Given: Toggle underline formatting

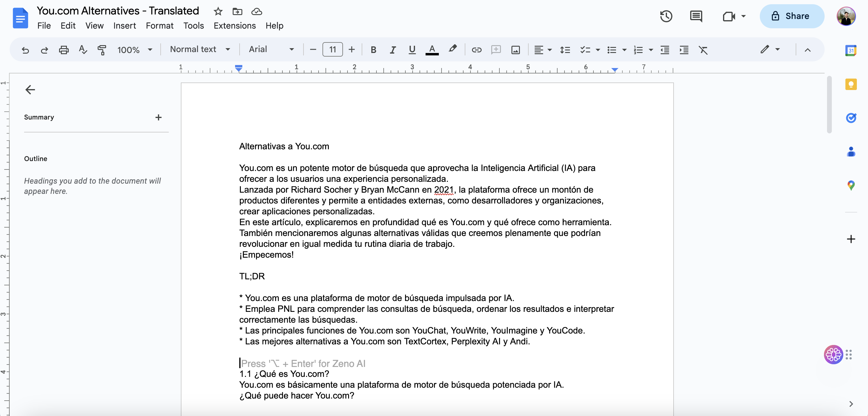Looking at the screenshot, I should point(412,50).
